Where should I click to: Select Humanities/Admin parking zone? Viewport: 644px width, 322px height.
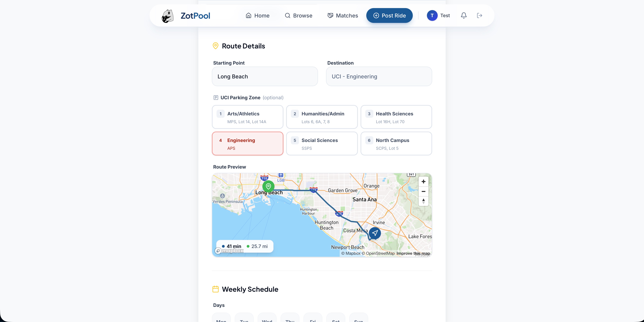pyautogui.click(x=322, y=117)
